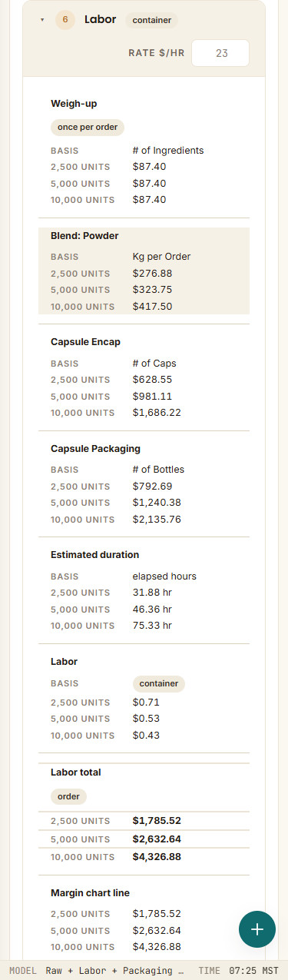
Task: Click the green plus add button
Action: click(257, 929)
